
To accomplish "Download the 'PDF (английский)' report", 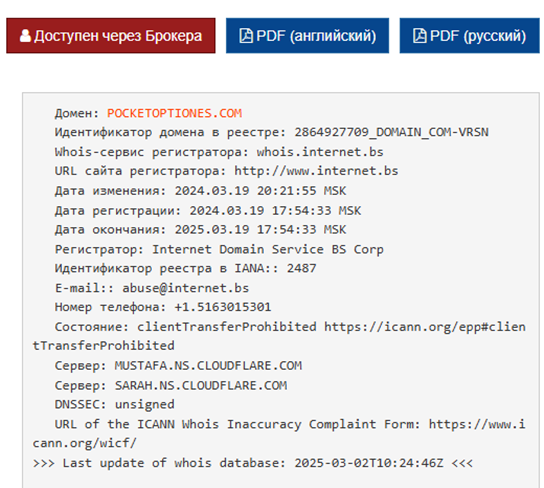I will pyautogui.click(x=307, y=36).
